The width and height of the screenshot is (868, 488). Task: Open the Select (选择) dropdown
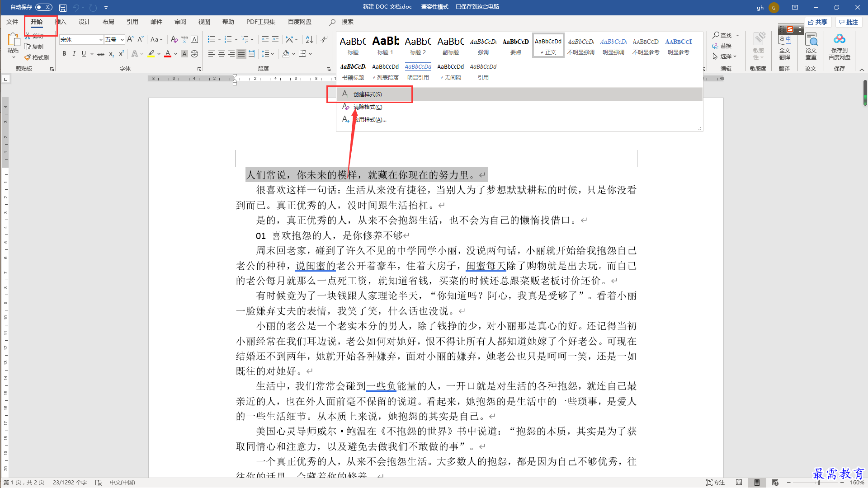tap(725, 56)
